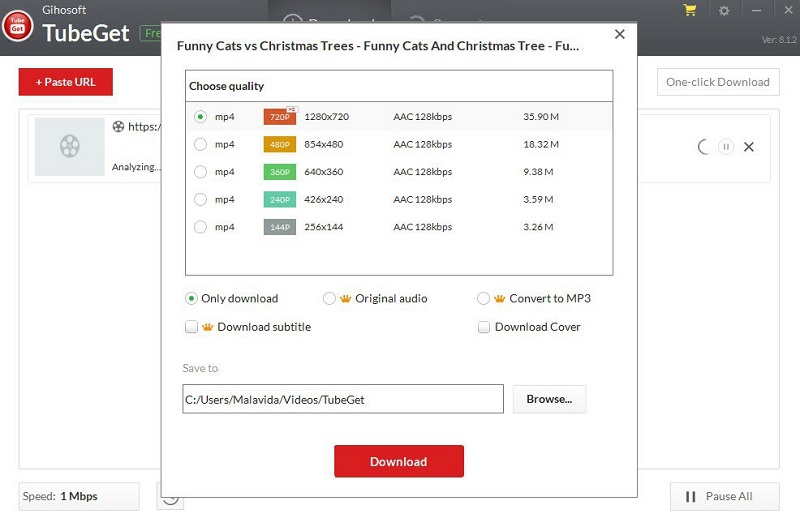Click the Save to path input field
This screenshot has width=800, height=518.
click(343, 399)
